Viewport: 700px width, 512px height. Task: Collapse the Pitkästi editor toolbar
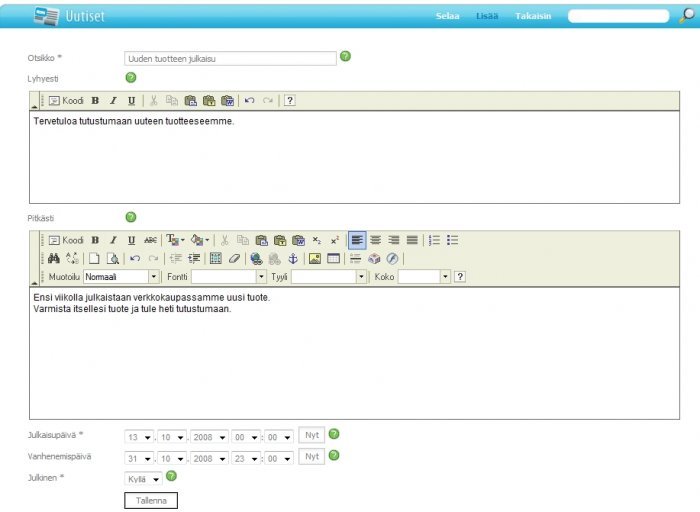(x=34, y=282)
